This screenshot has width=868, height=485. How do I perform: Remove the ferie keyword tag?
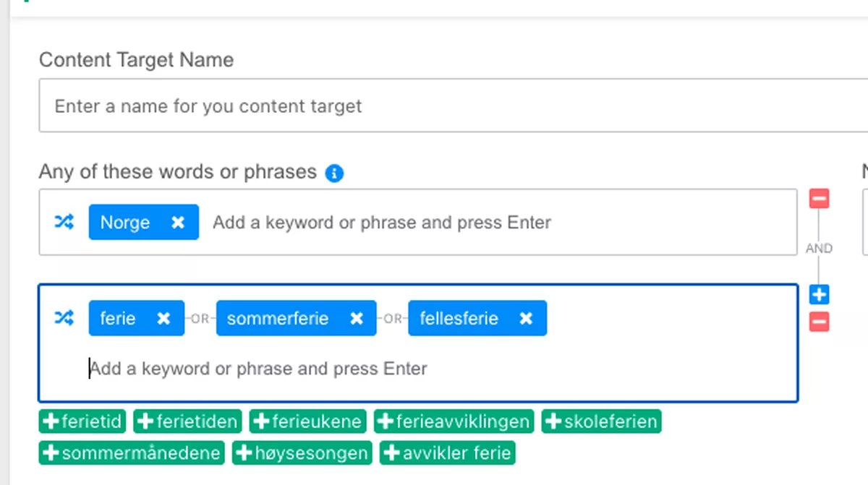[164, 319]
